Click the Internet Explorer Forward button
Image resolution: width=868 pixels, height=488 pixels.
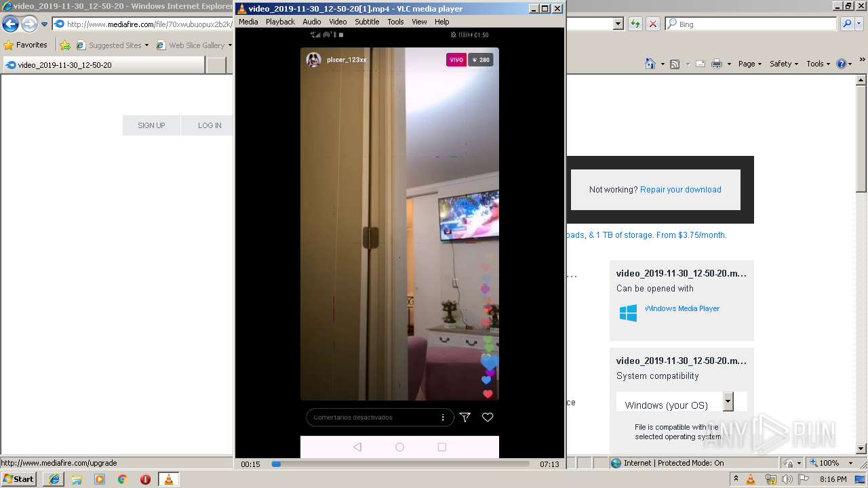pyautogui.click(x=29, y=24)
